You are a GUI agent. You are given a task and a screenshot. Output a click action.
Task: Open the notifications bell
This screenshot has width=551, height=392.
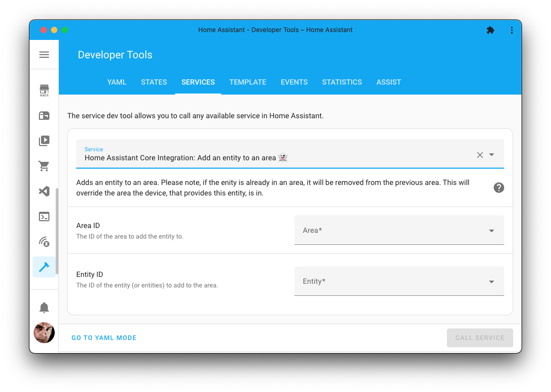point(44,307)
